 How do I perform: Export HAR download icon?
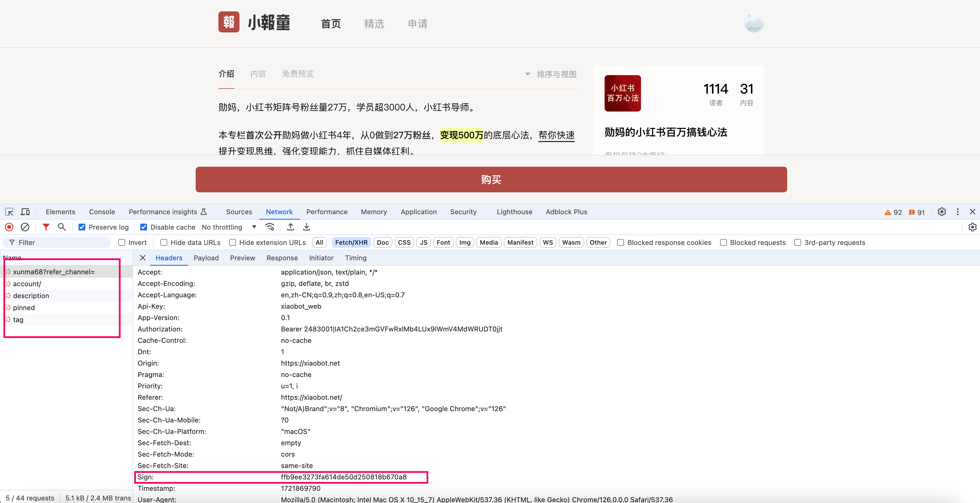[306, 227]
